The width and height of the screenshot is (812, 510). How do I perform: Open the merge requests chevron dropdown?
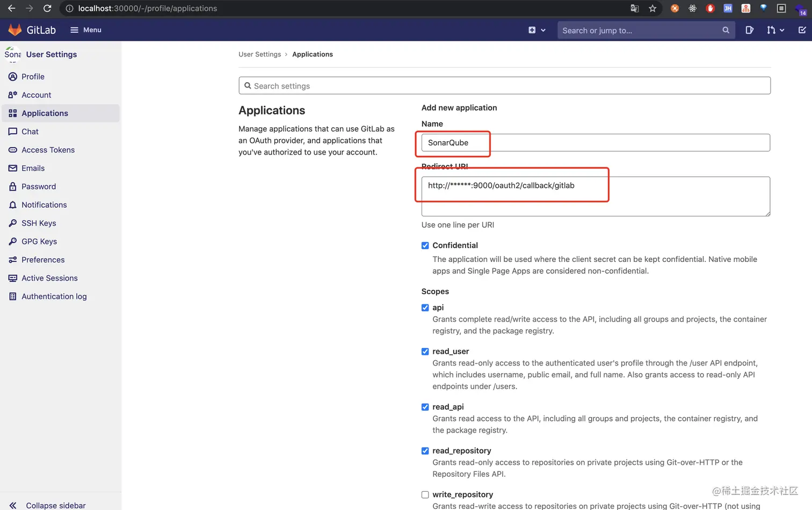(782, 30)
